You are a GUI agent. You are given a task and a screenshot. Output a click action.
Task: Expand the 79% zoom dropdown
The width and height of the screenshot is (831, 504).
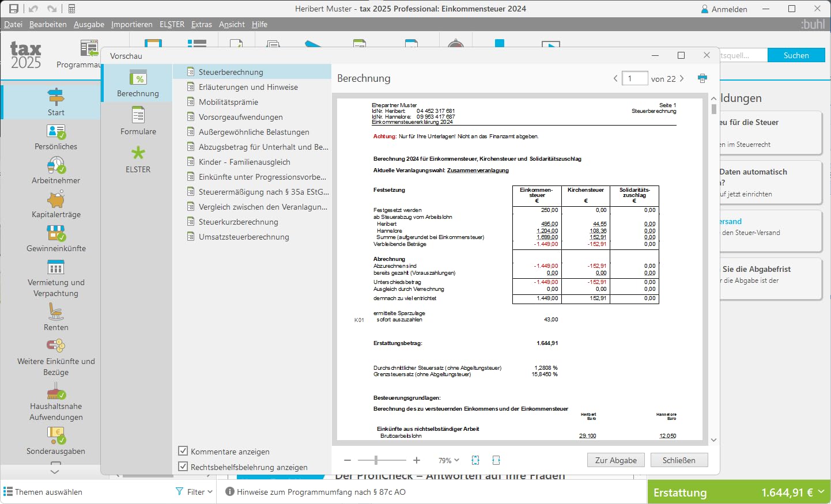point(449,460)
